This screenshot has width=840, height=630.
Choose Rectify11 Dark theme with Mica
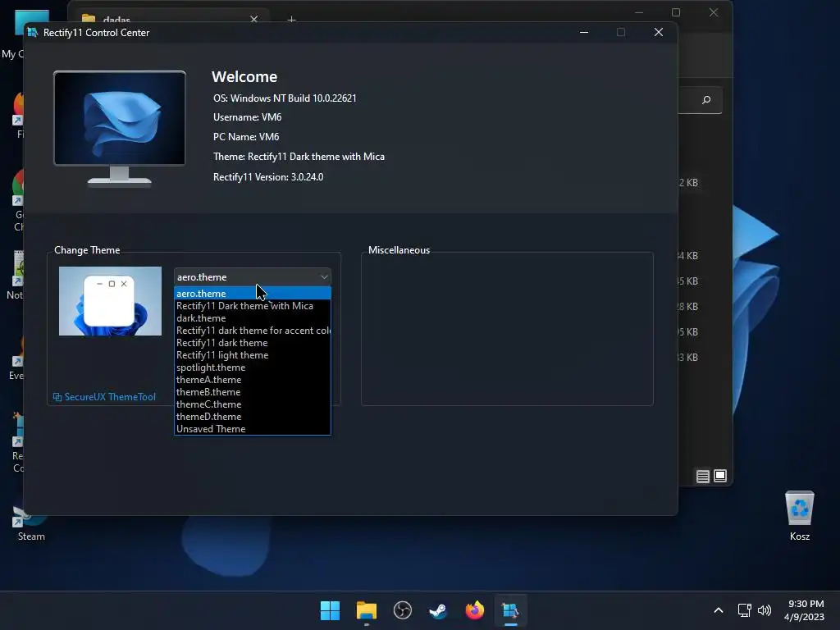[253, 306]
